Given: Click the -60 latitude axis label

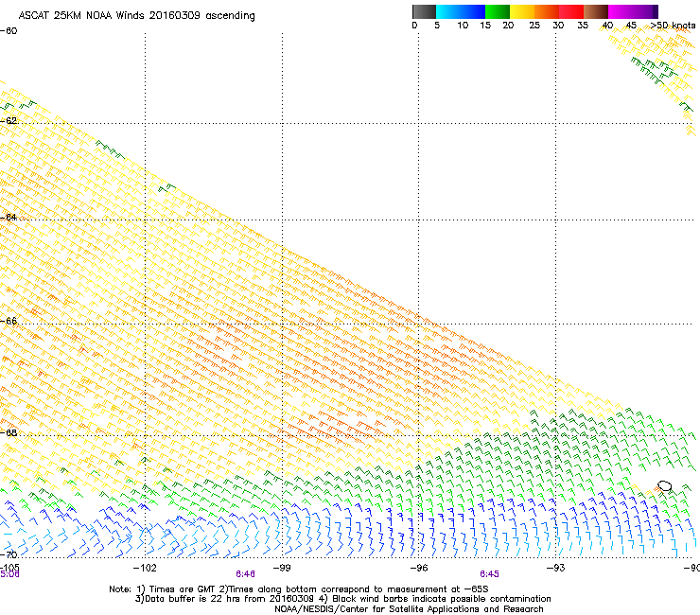Looking at the screenshot, I should (x=9, y=31).
